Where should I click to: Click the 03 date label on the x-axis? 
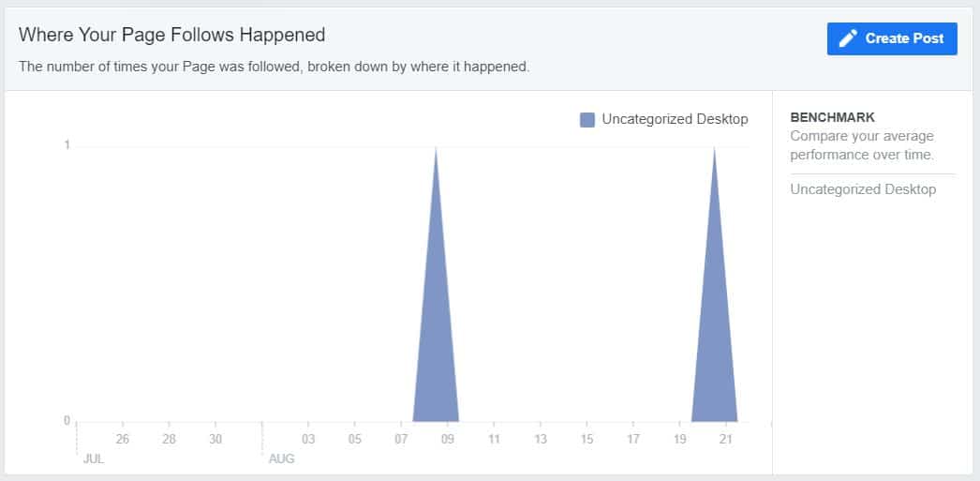pos(308,439)
